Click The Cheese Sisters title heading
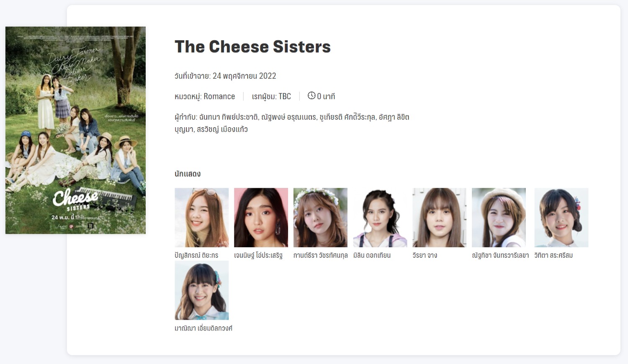 pos(252,46)
